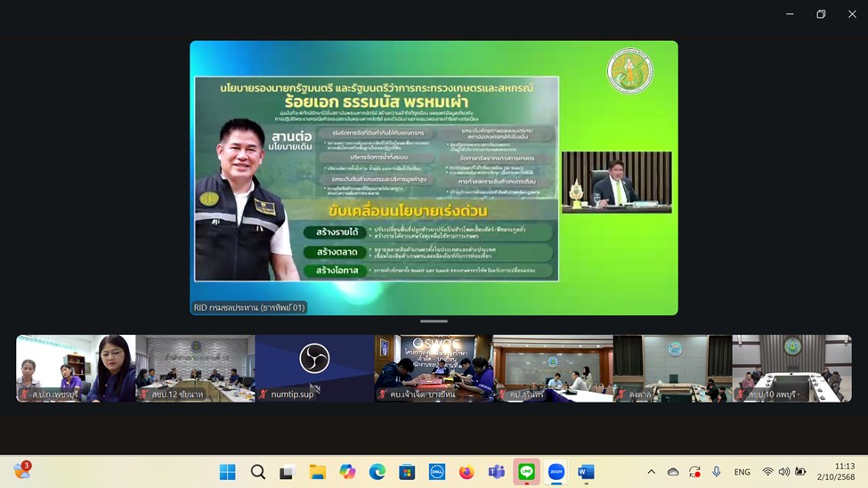Open Firefox browser from taskbar

tap(466, 472)
